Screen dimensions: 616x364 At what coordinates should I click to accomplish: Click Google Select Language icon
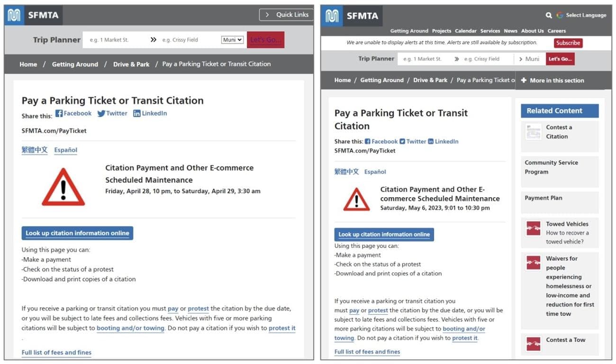(x=560, y=15)
